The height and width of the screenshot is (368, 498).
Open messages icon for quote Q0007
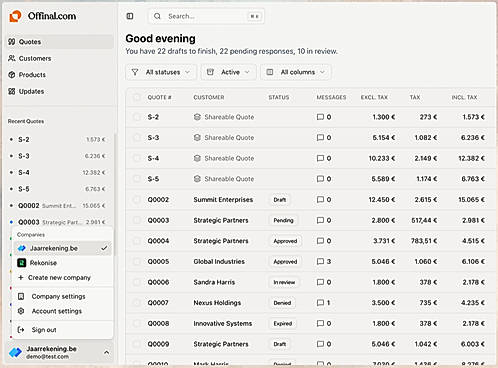coord(320,303)
